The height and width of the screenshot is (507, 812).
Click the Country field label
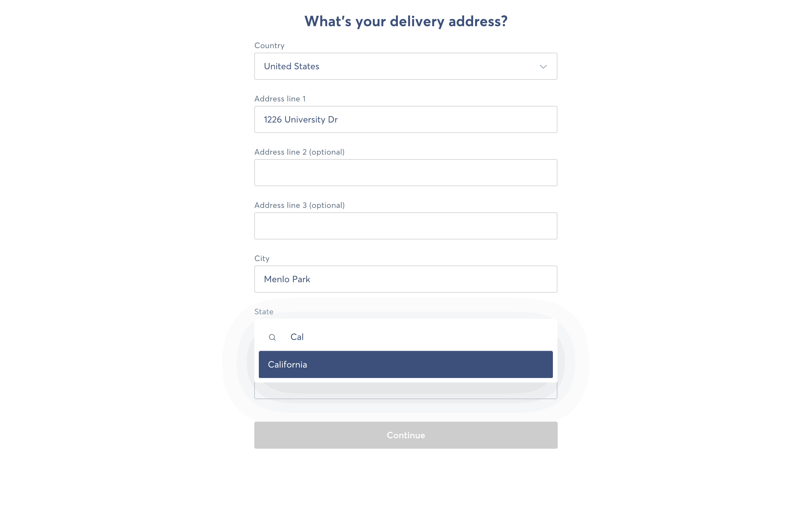(x=269, y=46)
